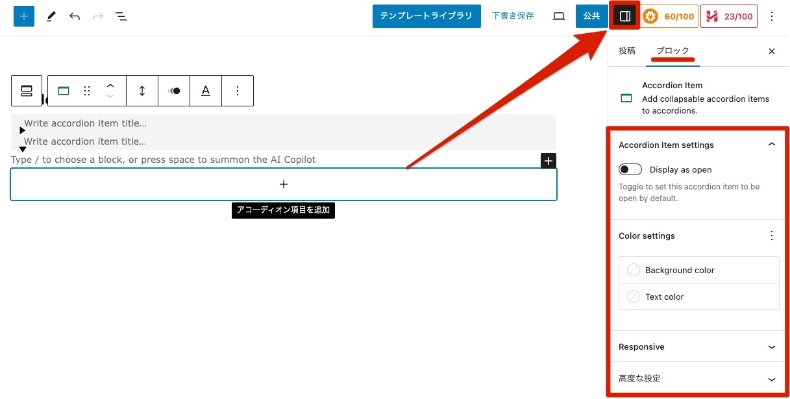This screenshot has height=399, width=790.
Task: Collapse the second accordion item triangle
Action: 22,149
